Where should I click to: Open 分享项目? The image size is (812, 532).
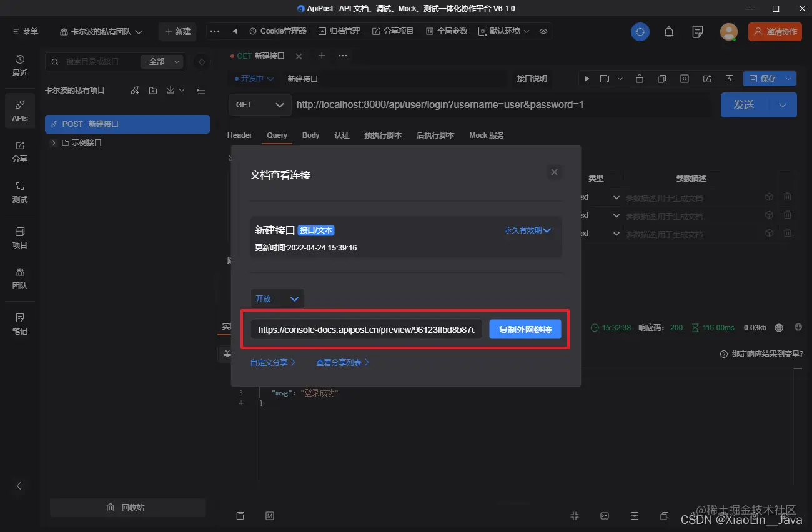tap(393, 31)
